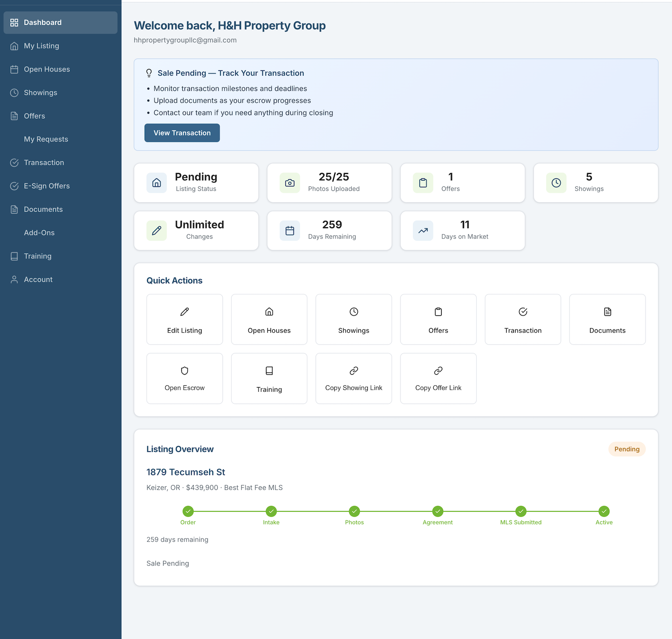Select Open Houses in the sidebar menu
Image resolution: width=672 pixels, height=639 pixels.
47,69
